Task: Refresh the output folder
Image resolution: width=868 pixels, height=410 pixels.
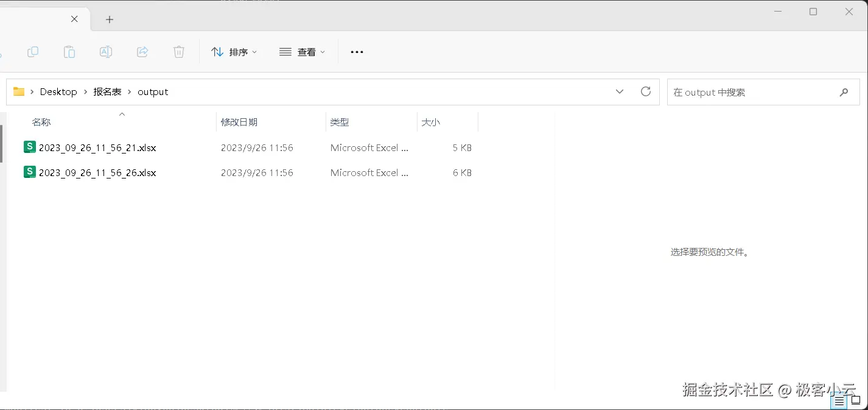Action: pyautogui.click(x=646, y=91)
